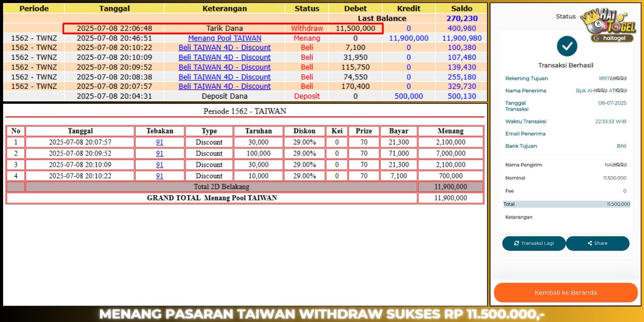Open Beli TAIWAN 4D link at 20:07:57
Screen dimensions: 644x322
pos(224,86)
